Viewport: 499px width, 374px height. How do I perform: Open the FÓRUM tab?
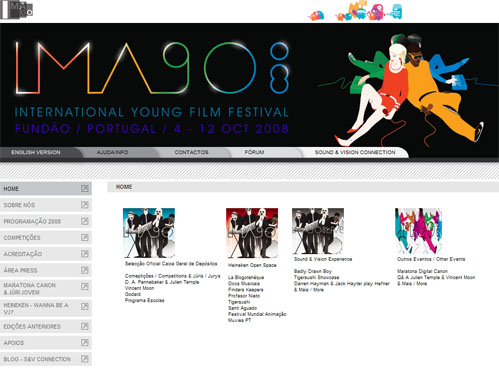point(254,152)
